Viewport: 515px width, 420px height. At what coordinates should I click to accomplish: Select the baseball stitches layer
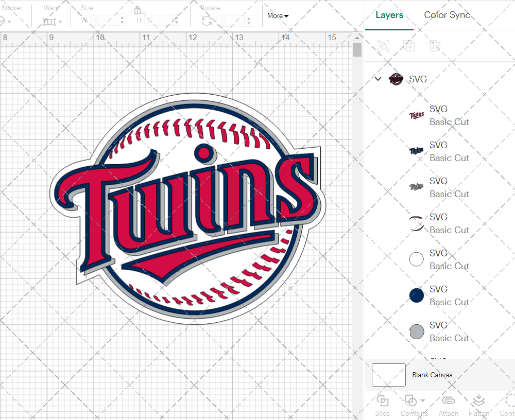439,223
